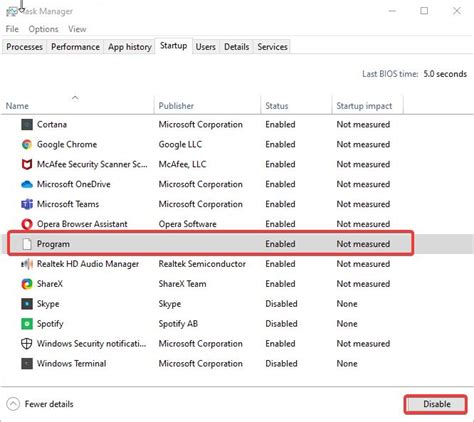Viewport: 474px width, 422px height.
Task: Select the Microsoft Teams entry name
Action: tap(68, 204)
